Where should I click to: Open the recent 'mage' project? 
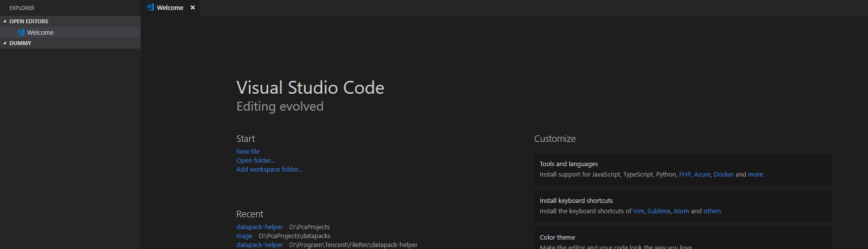pos(244,236)
